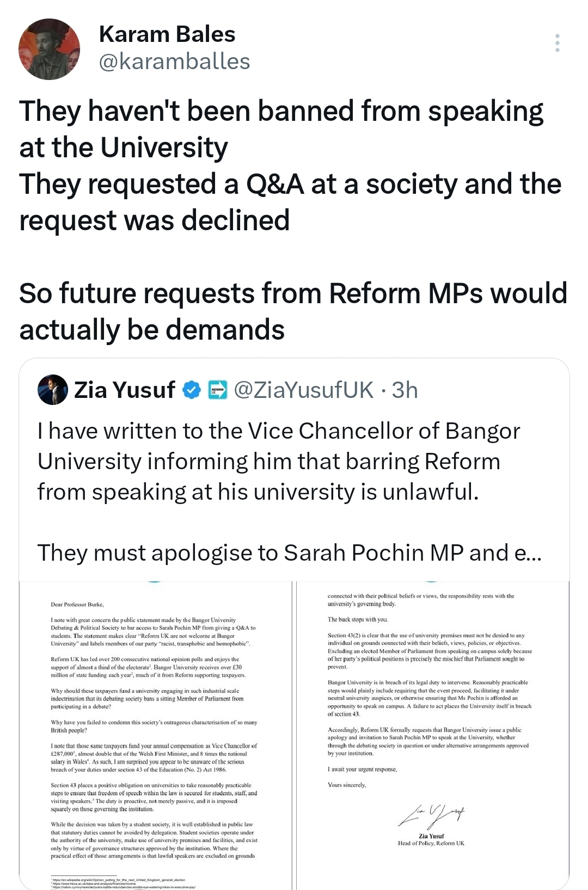The width and height of the screenshot is (588, 890).
Task: Click the Reform UK affiliation badge
Action: [x=218, y=390]
